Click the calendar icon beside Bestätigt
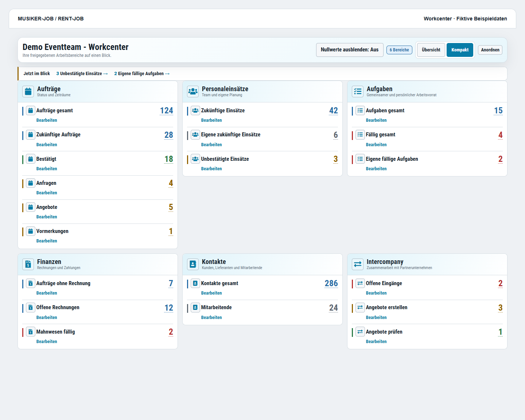The width and height of the screenshot is (525, 420). click(x=31, y=159)
